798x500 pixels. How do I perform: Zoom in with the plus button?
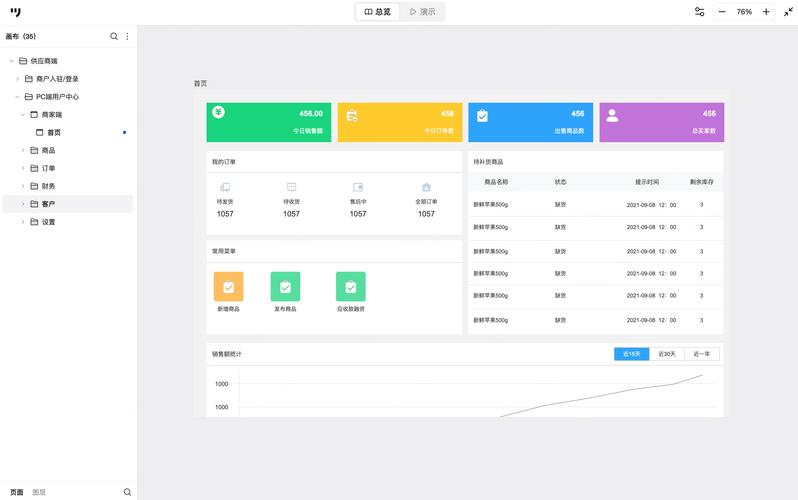coord(766,12)
